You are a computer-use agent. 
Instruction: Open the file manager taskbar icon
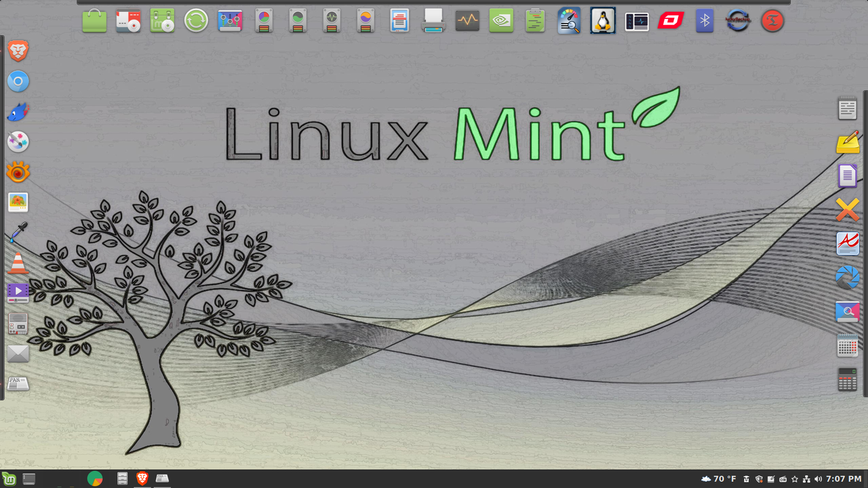[x=122, y=479]
